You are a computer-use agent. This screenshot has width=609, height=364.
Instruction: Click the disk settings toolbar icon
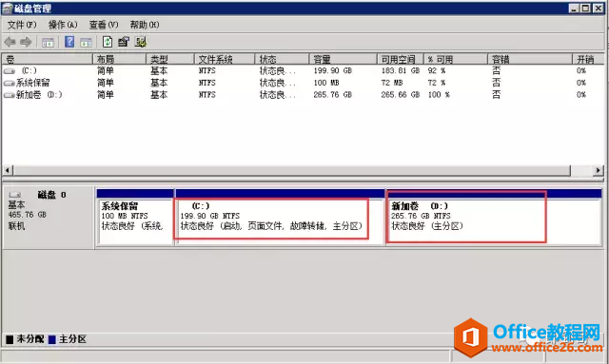[141, 42]
